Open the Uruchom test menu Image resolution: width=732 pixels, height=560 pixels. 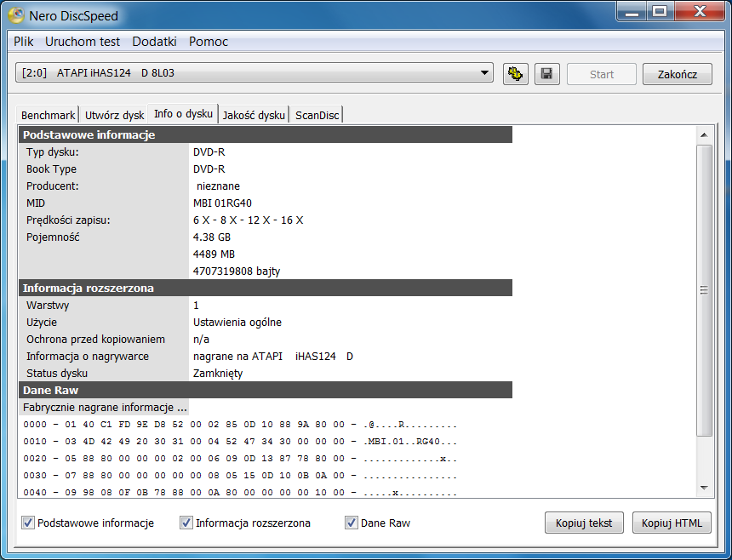click(83, 42)
